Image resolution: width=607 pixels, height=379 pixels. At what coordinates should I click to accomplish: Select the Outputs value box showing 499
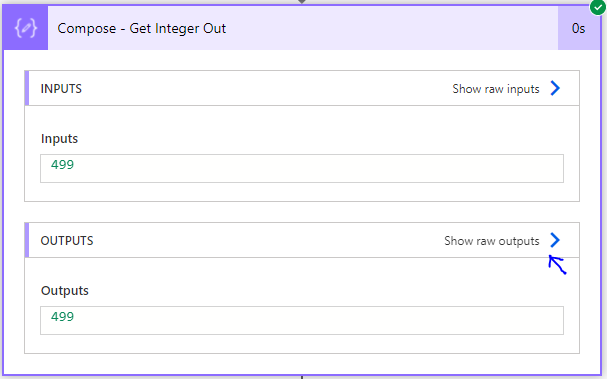(x=302, y=321)
